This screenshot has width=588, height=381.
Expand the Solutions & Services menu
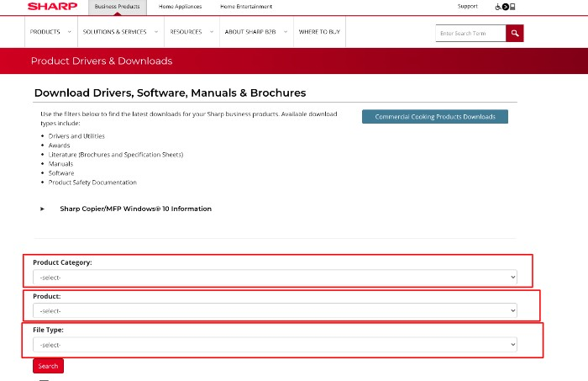pos(121,32)
